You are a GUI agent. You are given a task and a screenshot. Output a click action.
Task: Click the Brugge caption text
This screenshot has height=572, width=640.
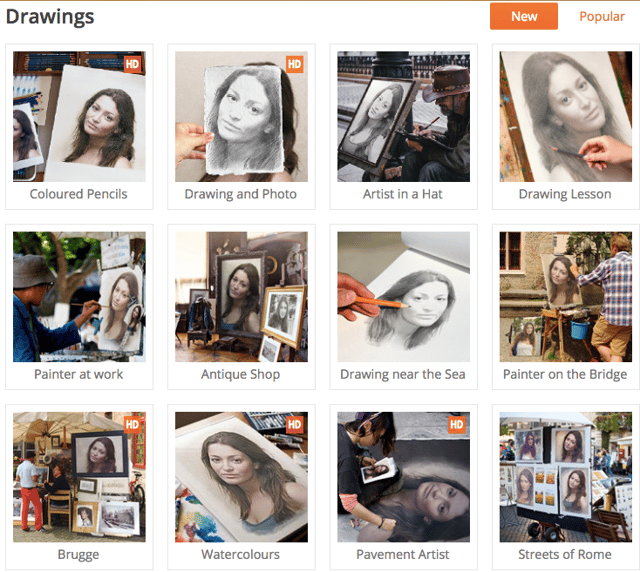pyautogui.click(x=78, y=554)
